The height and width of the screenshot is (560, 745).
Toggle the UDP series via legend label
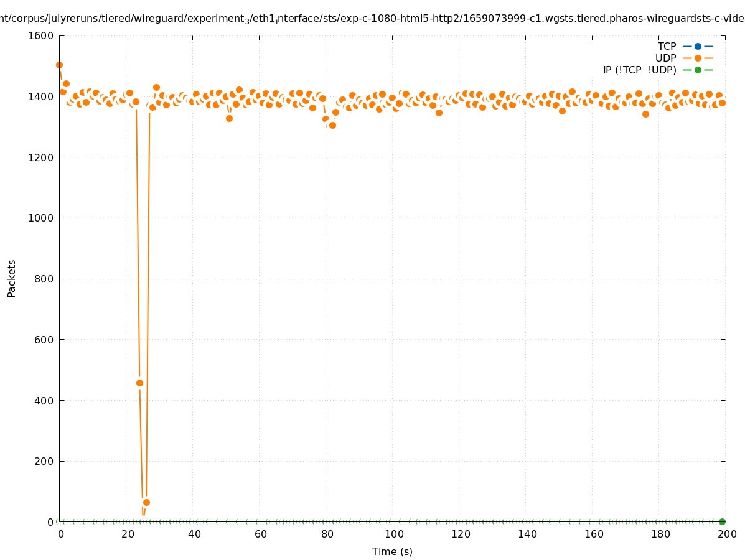(x=665, y=58)
